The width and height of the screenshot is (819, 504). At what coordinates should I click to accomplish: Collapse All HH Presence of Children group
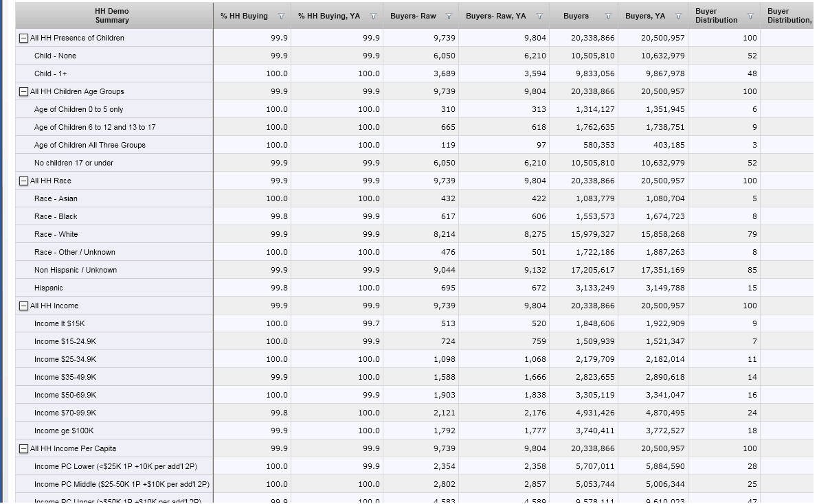coord(24,38)
